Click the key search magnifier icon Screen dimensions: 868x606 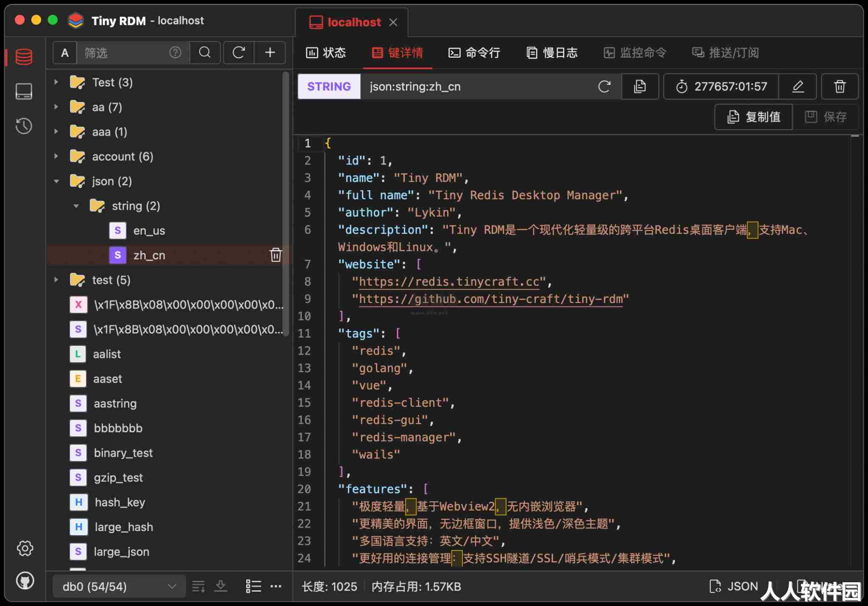pyautogui.click(x=205, y=53)
